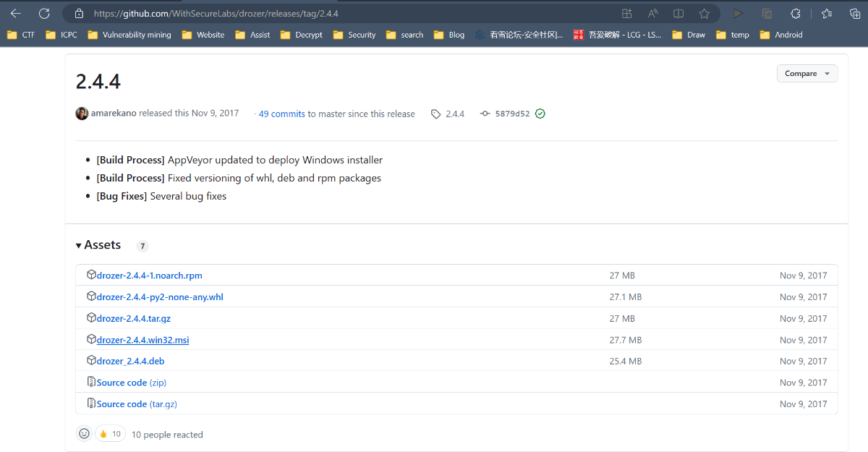Activate the Read aloud icon
Viewport: 868px width, 452px height.
click(653, 13)
